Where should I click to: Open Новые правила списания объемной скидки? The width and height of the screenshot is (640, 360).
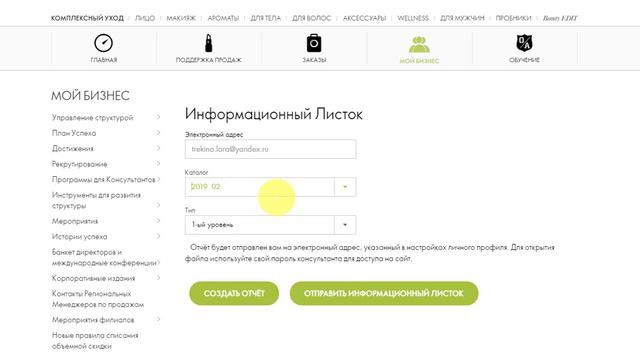(95, 341)
